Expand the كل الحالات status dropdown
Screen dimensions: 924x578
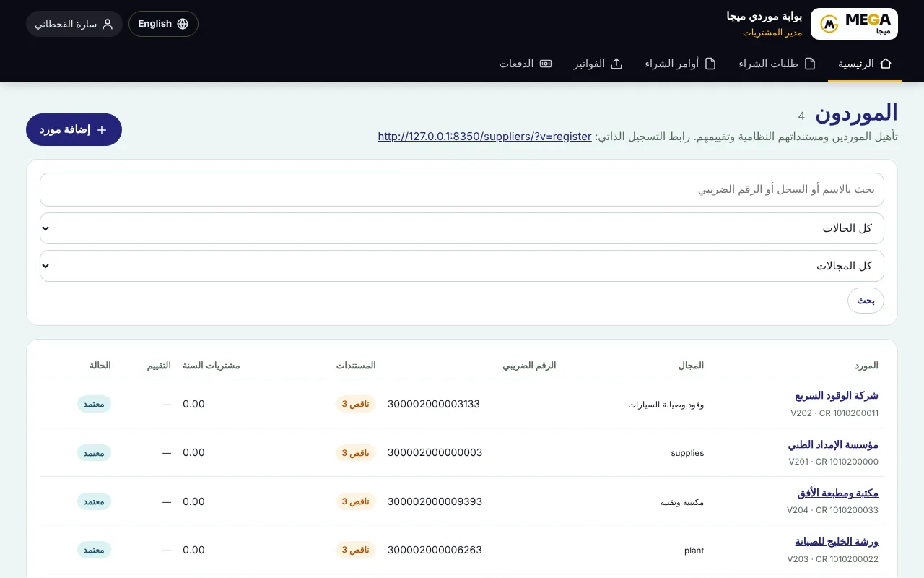pyautogui.click(x=462, y=228)
